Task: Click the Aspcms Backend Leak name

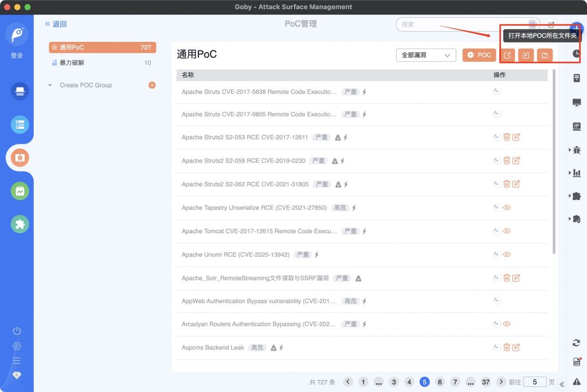Action: [213, 347]
